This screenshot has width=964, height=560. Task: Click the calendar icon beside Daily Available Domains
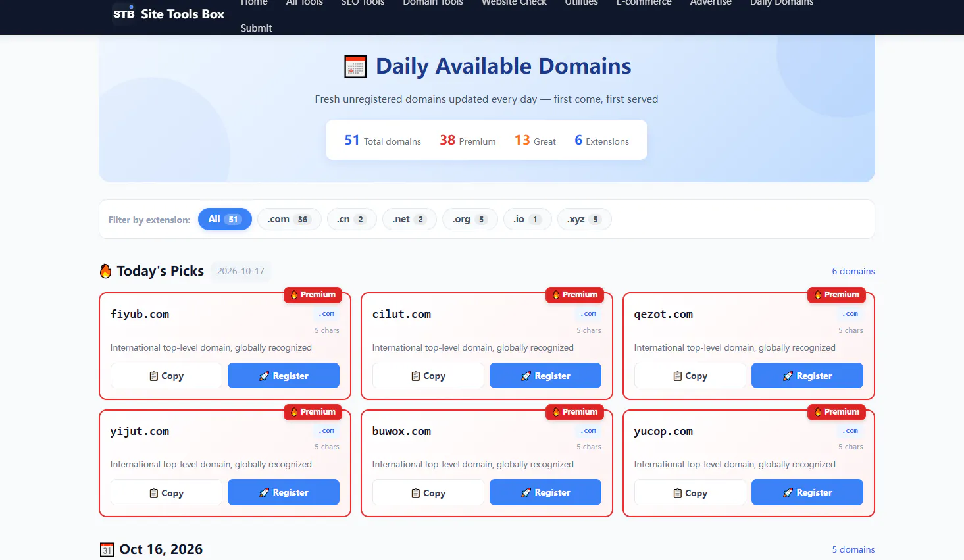click(x=355, y=66)
